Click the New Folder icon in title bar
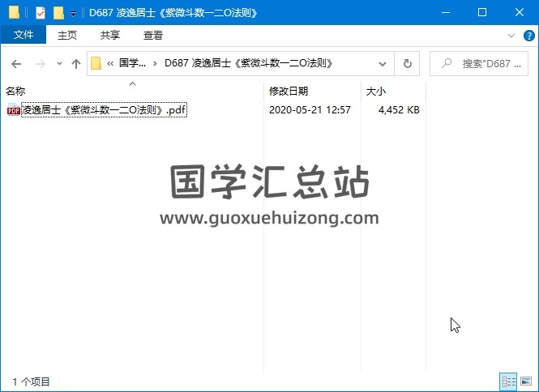This screenshot has height=392, width=539. pyautogui.click(x=58, y=12)
